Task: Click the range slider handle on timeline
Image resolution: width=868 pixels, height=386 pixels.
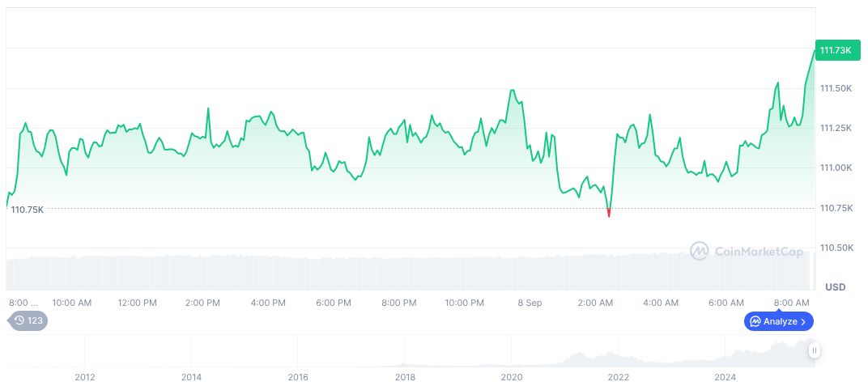Action: click(x=814, y=350)
